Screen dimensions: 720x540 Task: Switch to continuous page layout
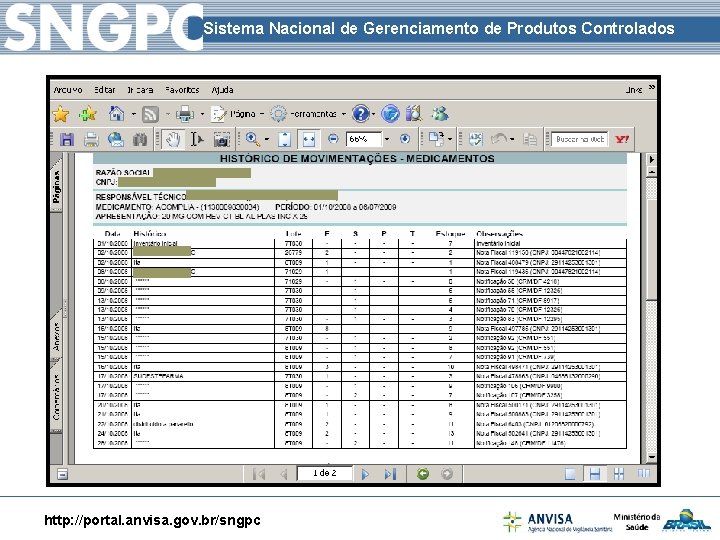pos(594,473)
